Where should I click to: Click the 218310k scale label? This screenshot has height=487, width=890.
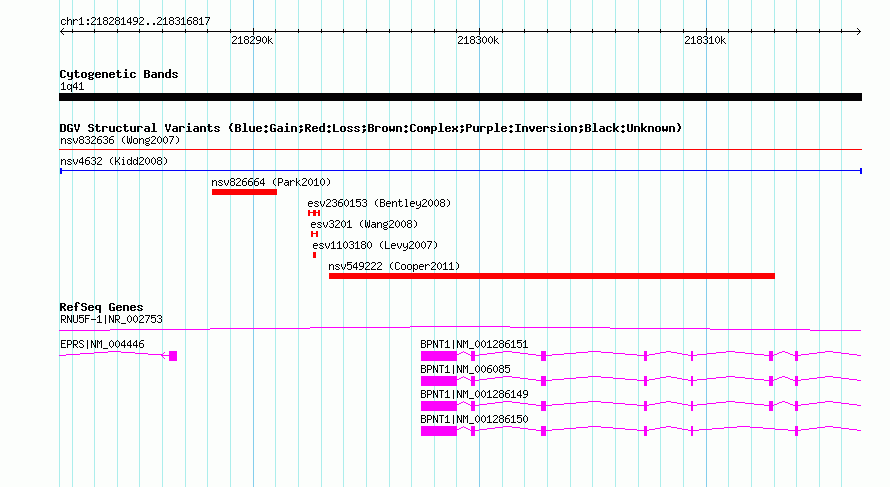point(705,40)
